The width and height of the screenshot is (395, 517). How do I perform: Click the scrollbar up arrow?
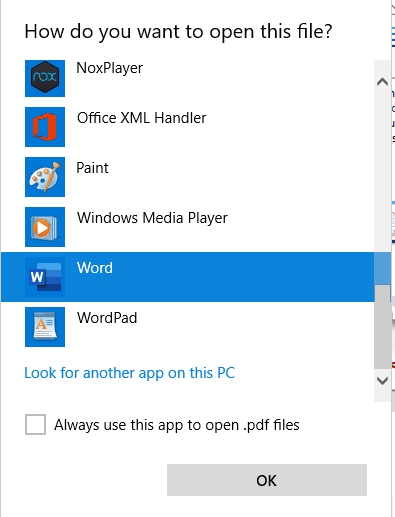click(x=382, y=82)
